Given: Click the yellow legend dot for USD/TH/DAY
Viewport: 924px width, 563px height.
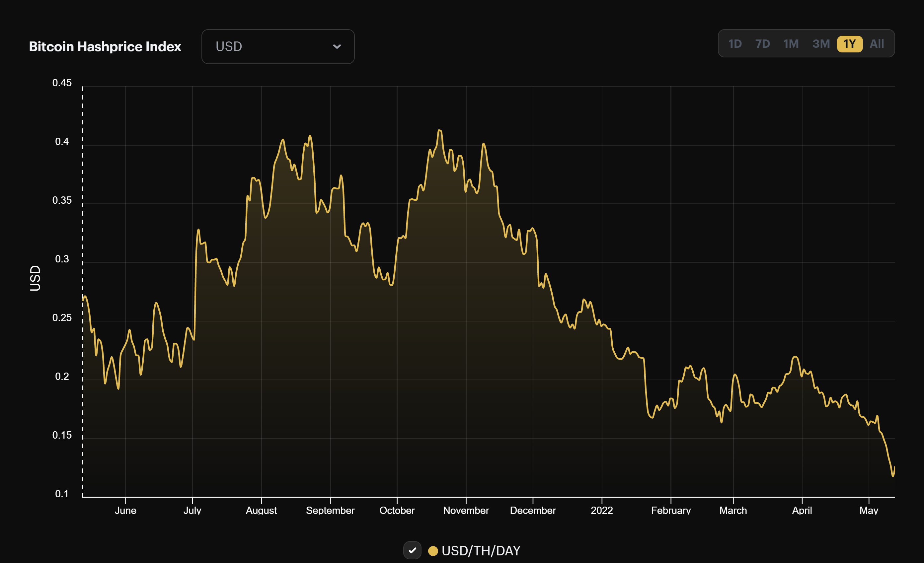Looking at the screenshot, I should [434, 550].
